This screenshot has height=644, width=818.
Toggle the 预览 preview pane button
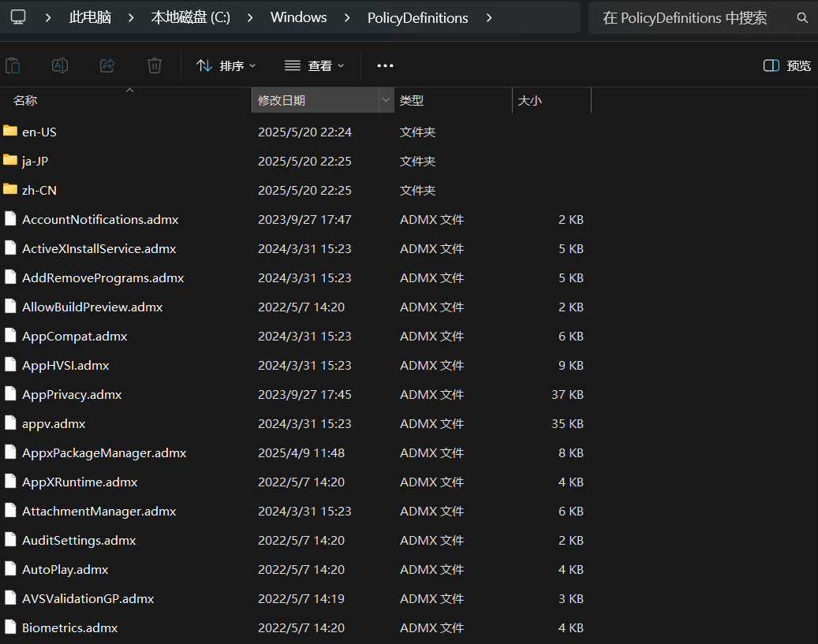[x=787, y=65]
